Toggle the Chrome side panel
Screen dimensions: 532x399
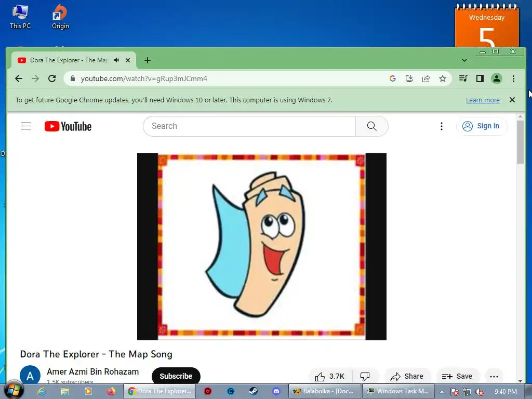480,79
